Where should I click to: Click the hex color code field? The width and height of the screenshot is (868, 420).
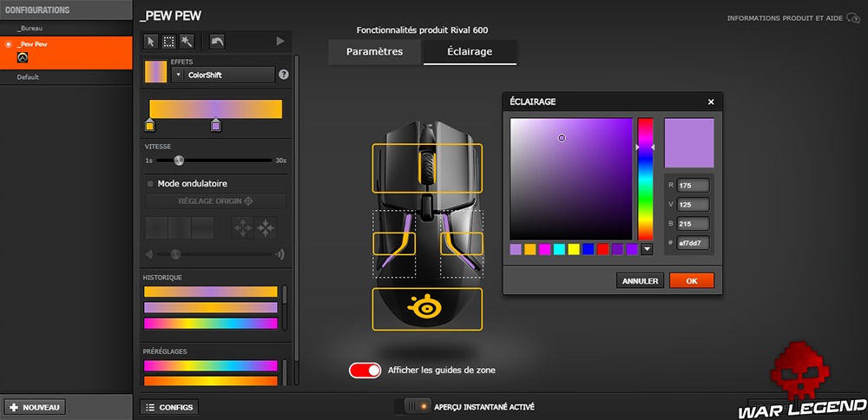(x=694, y=243)
